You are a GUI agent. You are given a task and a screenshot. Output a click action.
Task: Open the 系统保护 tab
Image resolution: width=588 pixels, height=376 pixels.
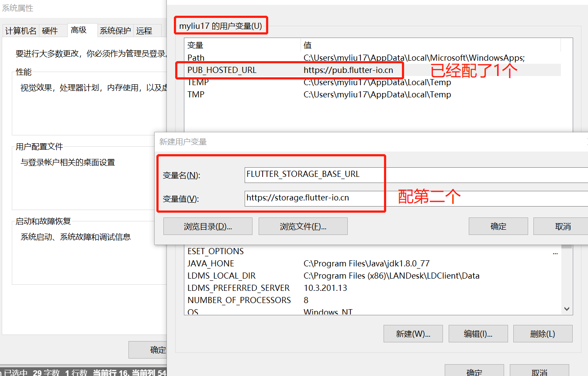[x=115, y=31]
